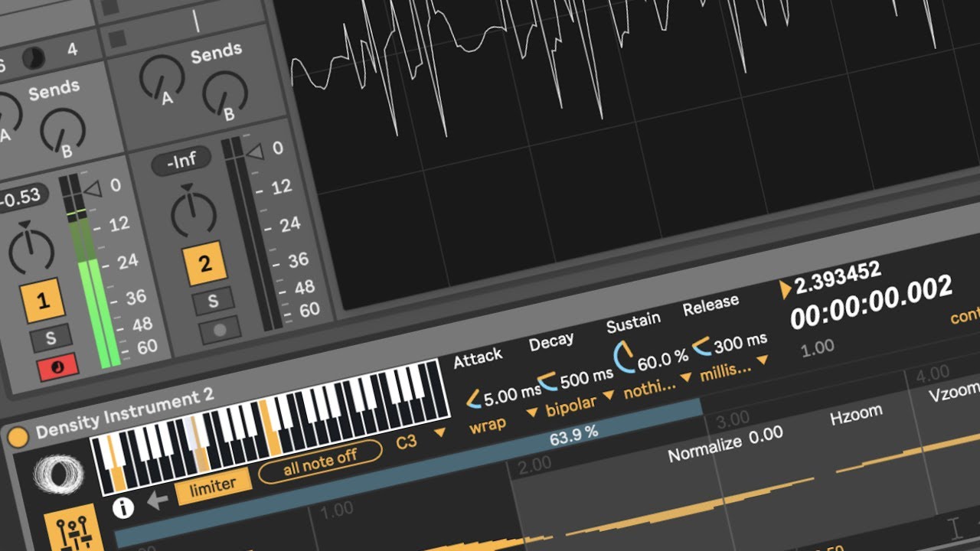
Task: Disarm recording on track 1
Action: pos(58,368)
